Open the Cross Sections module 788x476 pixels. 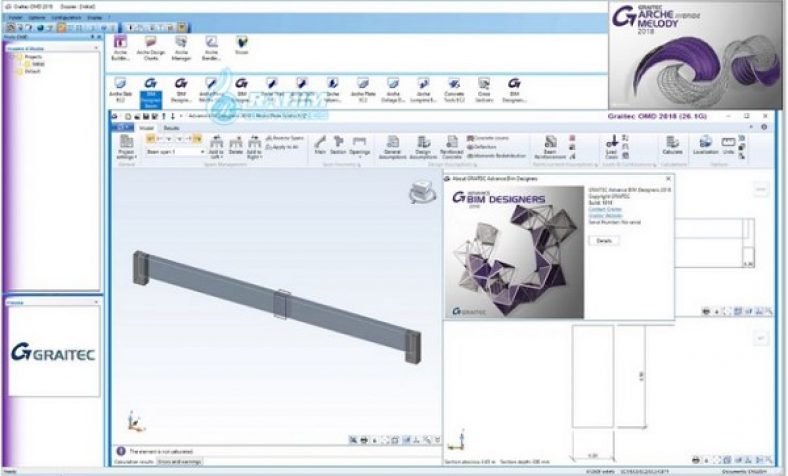point(484,90)
